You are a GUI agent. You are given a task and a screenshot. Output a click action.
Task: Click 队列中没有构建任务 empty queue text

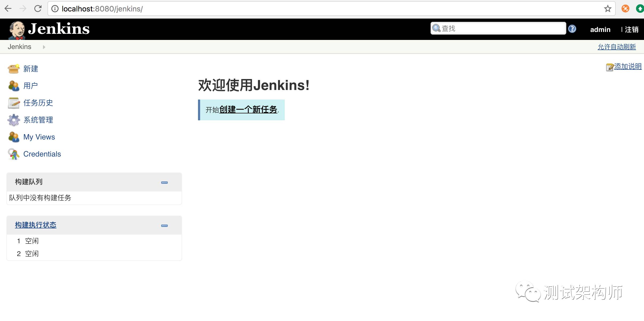coord(40,198)
